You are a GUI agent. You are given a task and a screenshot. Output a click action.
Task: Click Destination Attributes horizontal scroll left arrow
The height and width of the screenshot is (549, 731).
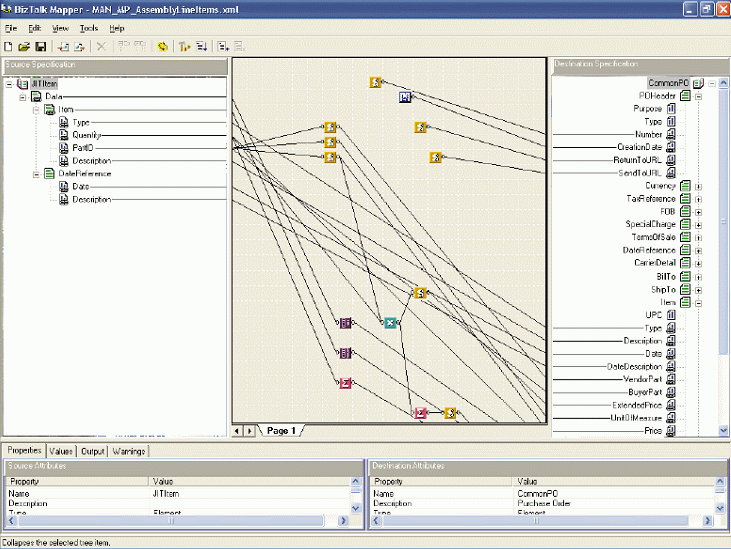tap(377, 521)
